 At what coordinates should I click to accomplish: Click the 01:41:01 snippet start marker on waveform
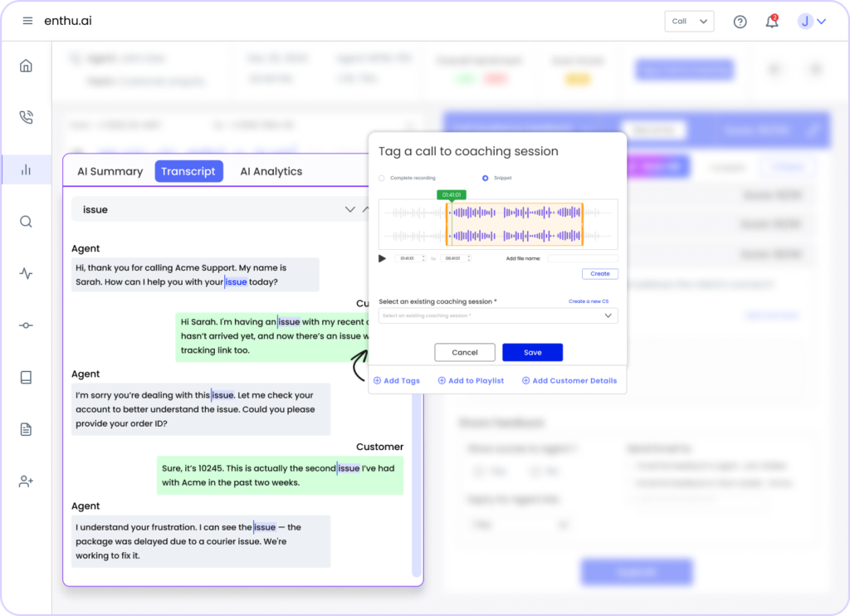pyautogui.click(x=452, y=193)
